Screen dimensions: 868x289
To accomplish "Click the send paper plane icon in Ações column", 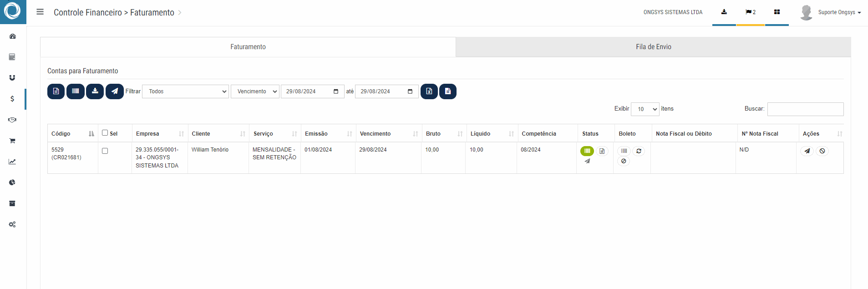I will click(807, 151).
